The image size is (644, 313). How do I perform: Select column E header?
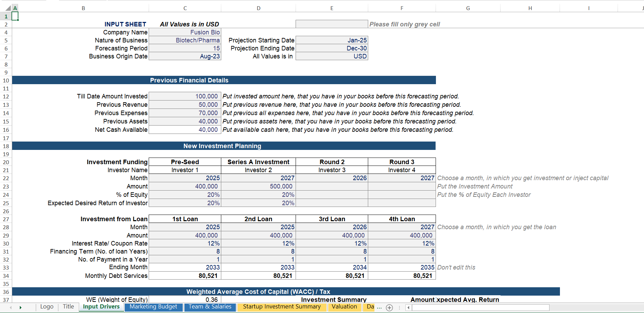click(332, 8)
